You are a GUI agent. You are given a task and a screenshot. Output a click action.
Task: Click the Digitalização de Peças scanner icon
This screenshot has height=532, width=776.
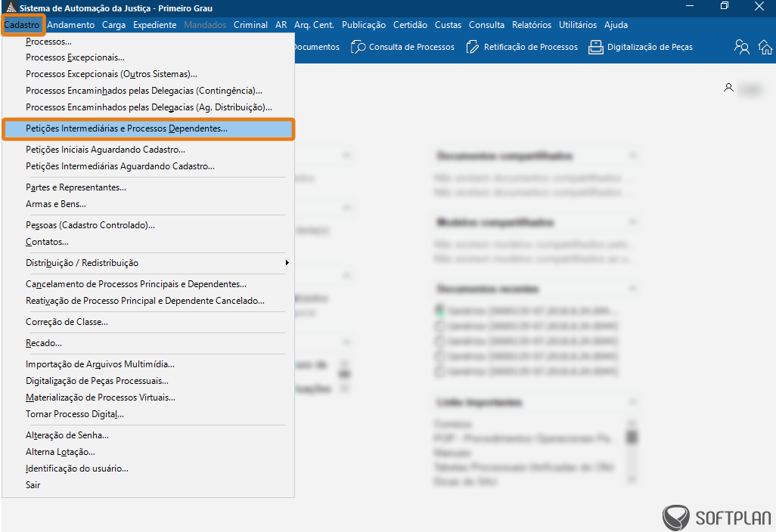[x=595, y=47]
